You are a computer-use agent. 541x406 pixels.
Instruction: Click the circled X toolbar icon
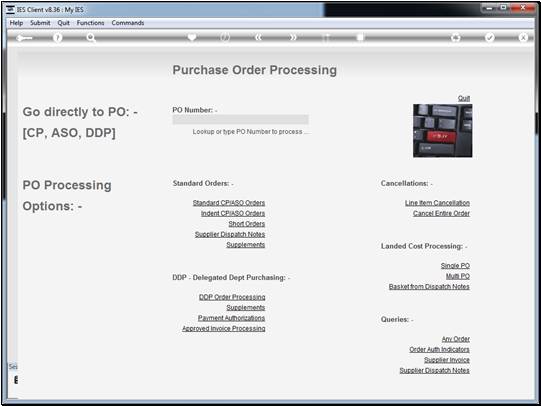[x=523, y=37]
